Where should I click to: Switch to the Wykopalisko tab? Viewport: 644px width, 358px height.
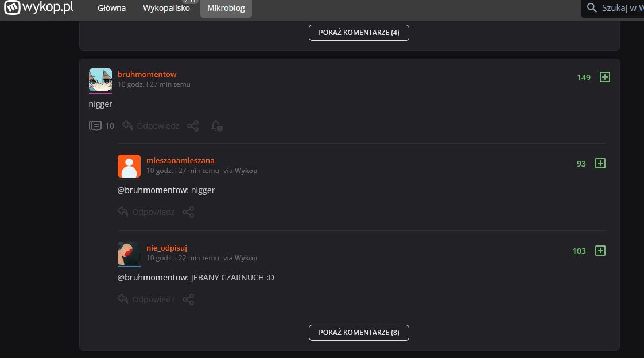coord(166,8)
